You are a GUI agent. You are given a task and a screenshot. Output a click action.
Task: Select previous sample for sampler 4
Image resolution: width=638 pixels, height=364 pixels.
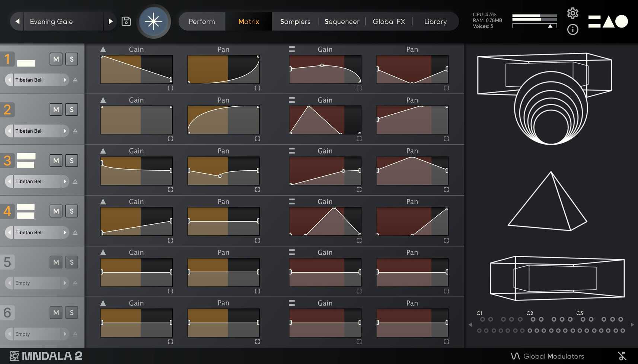click(x=10, y=232)
